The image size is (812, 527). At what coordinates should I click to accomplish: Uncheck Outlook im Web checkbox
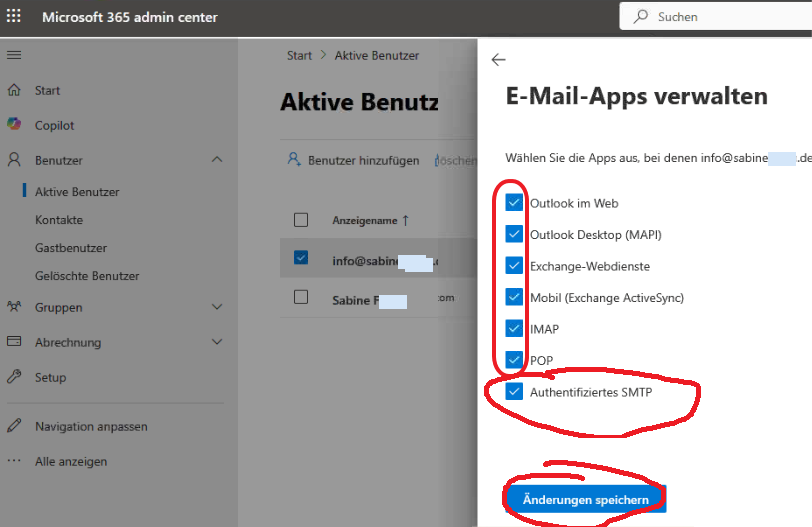click(x=514, y=202)
